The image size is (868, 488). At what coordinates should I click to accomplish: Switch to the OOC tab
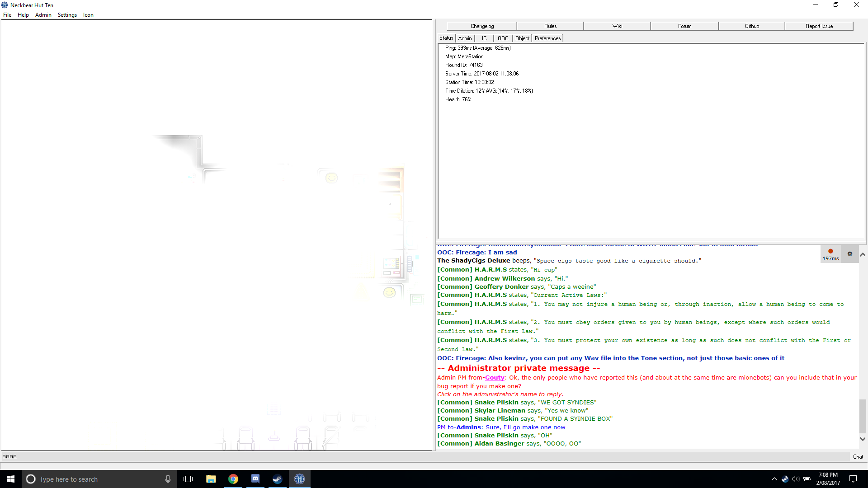[503, 38]
